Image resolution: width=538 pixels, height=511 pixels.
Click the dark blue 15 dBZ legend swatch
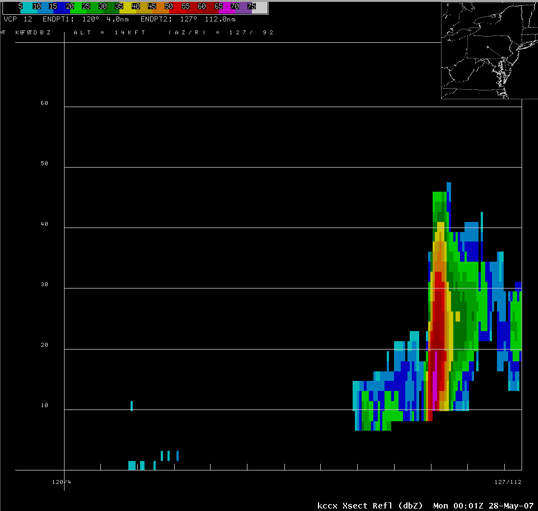tap(62, 8)
